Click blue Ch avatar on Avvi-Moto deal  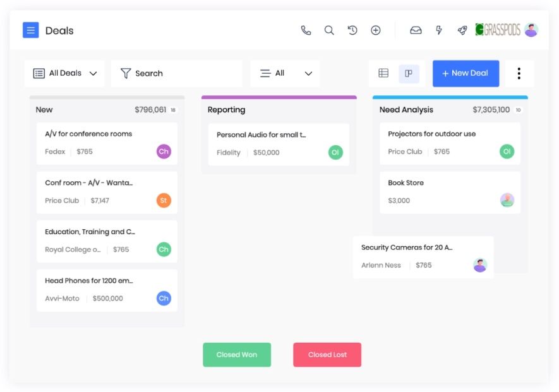click(164, 299)
